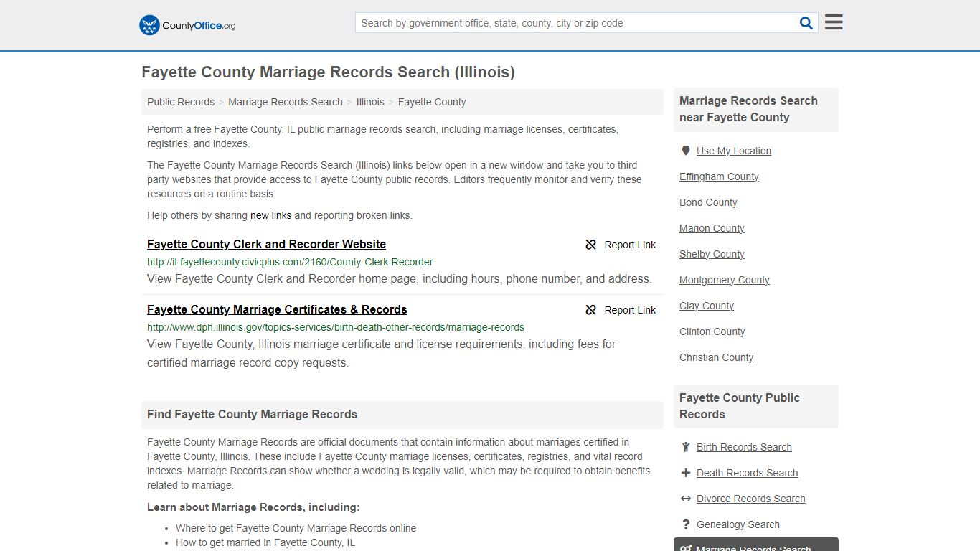Go to Public Records breadcrumb

[x=181, y=102]
